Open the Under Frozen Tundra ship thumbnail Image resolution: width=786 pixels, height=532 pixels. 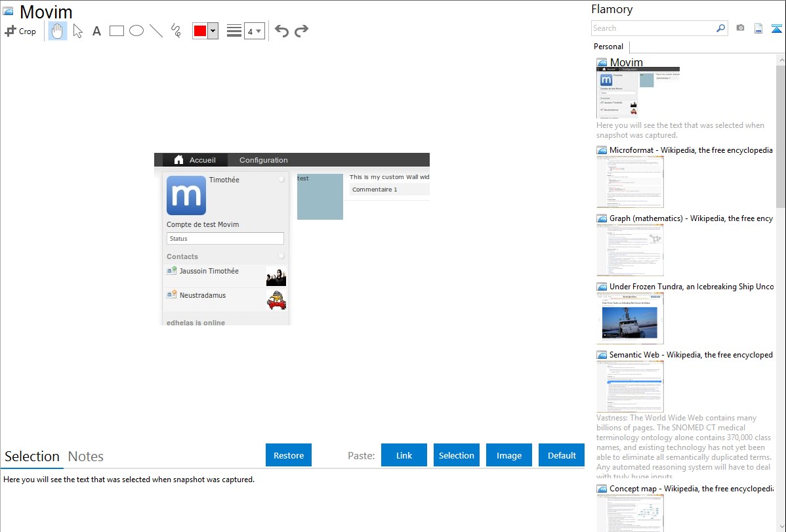click(x=630, y=318)
